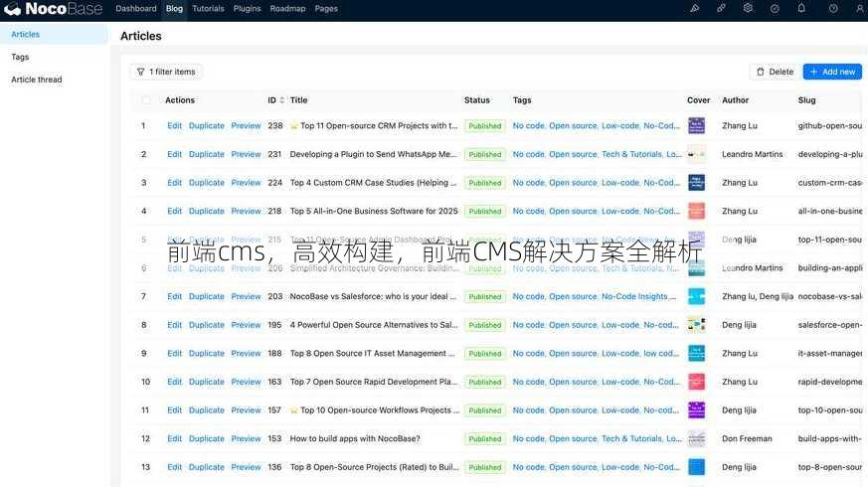Open the Plugins menu item
This screenshot has width=868, height=487.
[247, 9]
